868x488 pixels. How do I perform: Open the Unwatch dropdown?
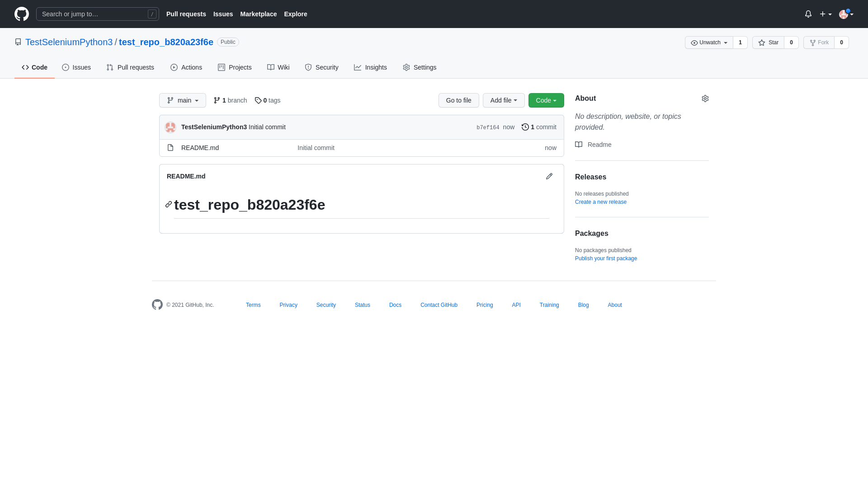coord(709,42)
